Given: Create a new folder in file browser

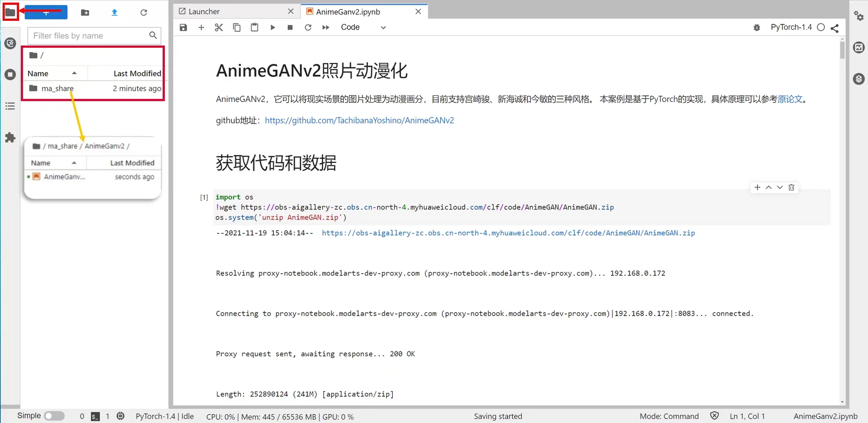Looking at the screenshot, I should coord(85,13).
